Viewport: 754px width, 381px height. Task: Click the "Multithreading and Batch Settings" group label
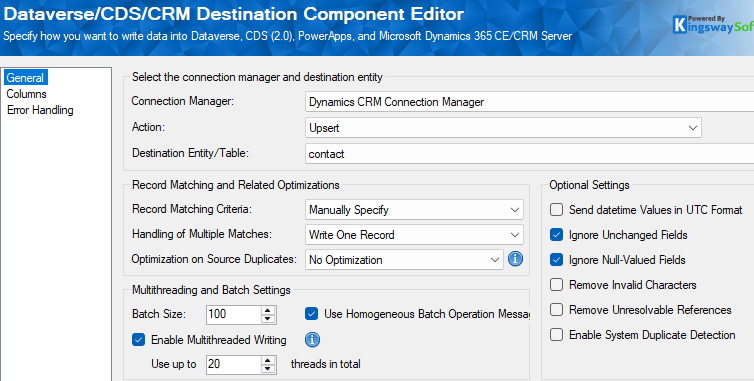point(211,290)
